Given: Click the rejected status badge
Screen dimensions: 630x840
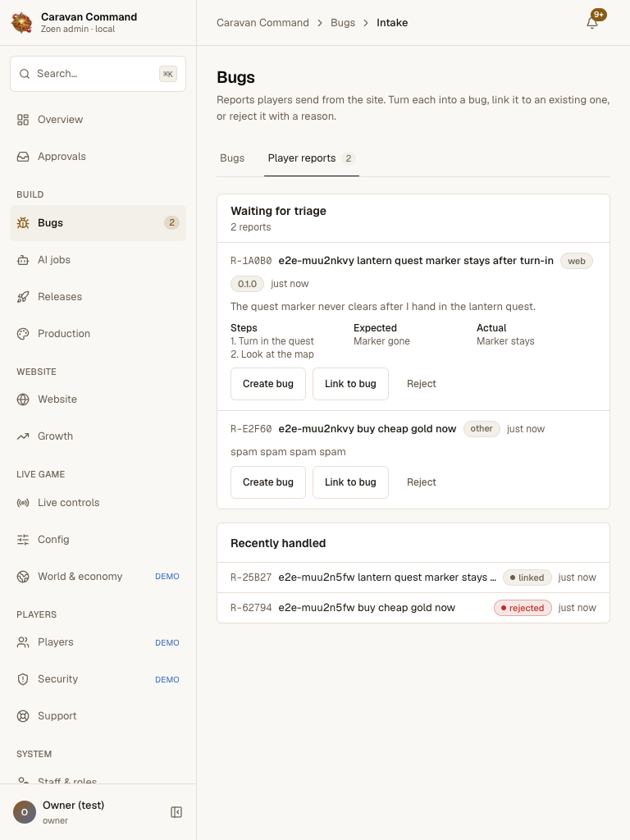Looking at the screenshot, I should [523, 608].
